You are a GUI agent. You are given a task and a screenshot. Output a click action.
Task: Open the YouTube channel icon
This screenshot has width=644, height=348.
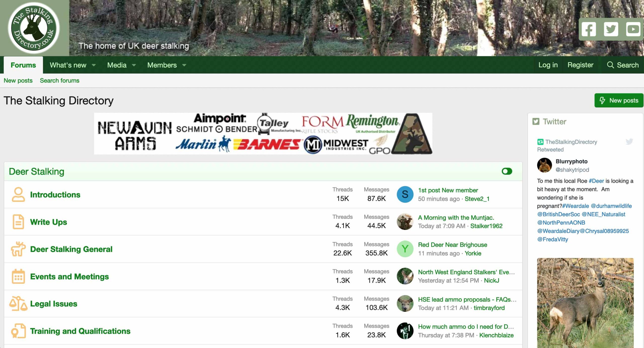point(633,29)
